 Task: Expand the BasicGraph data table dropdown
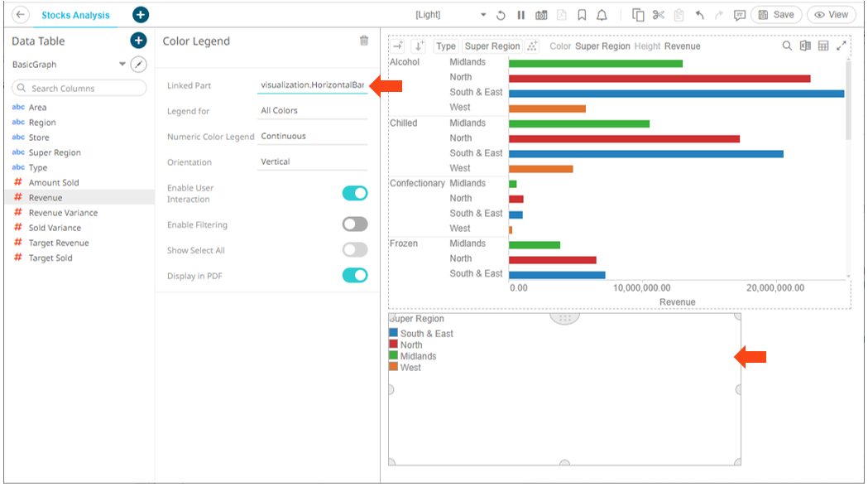pyautogui.click(x=122, y=65)
